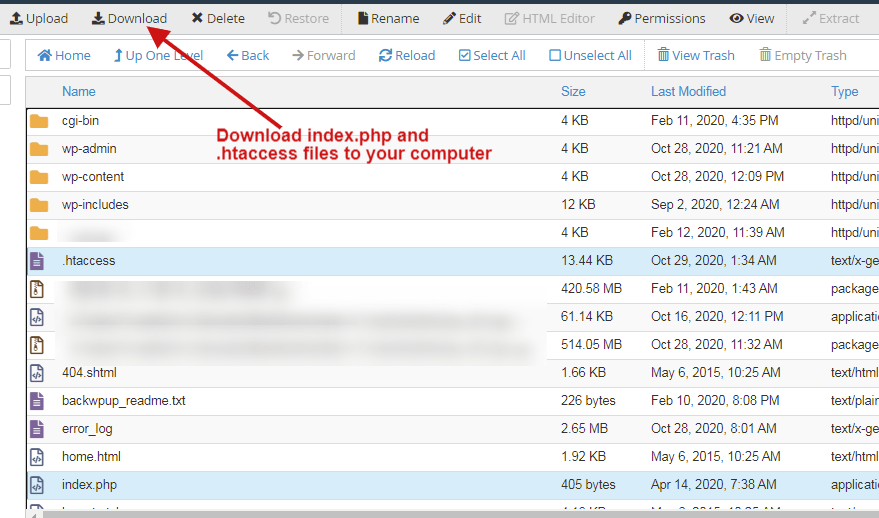The height and width of the screenshot is (518, 879).
Task: Click date Apr 14, 2020, 7:38 AM
Action: point(714,485)
